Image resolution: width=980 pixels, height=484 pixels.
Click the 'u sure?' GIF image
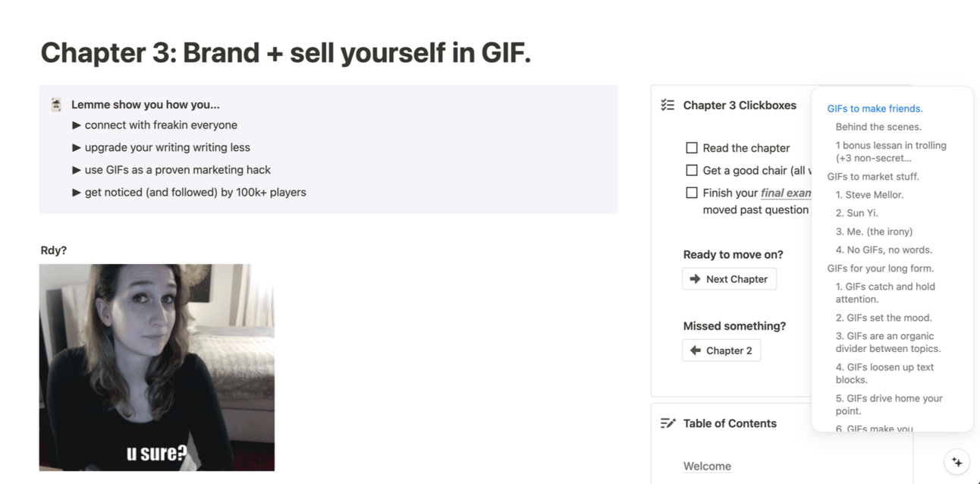click(x=157, y=367)
